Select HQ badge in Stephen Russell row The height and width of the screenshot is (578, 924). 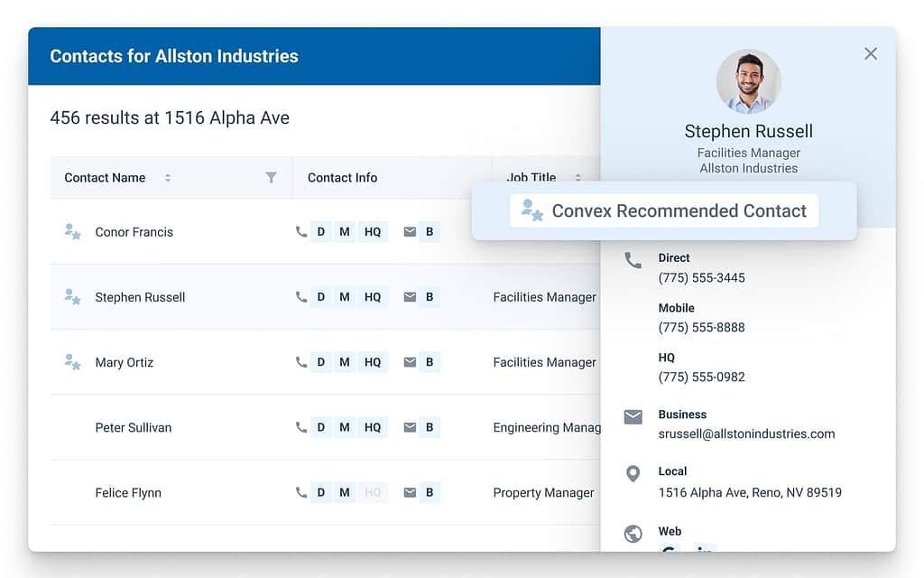tap(373, 296)
